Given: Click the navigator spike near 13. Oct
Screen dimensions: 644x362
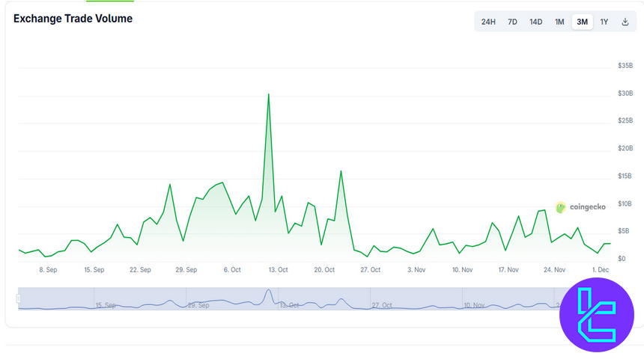Looking at the screenshot, I should [269, 291].
